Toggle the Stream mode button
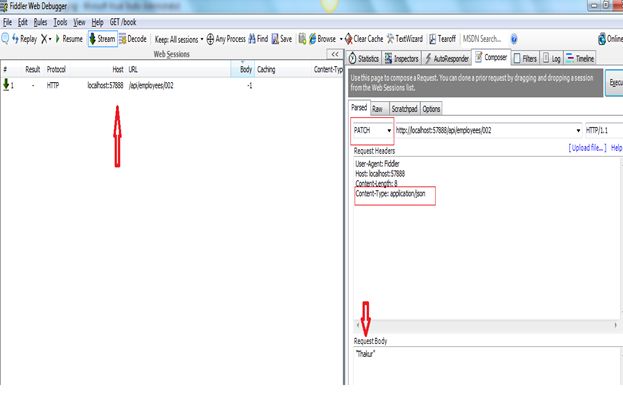 coord(103,39)
